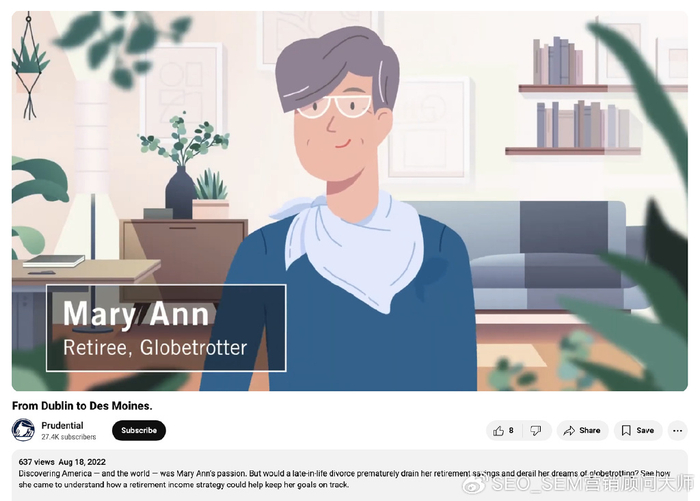The height and width of the screenshot is (501, 700).
Task: Click the 27.4K subscribers text
Action: click(x=69, y=437)
